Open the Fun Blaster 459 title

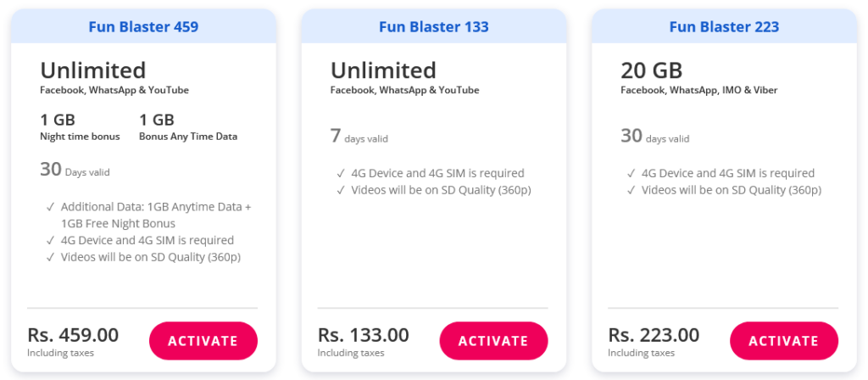[x=143, y=27]
